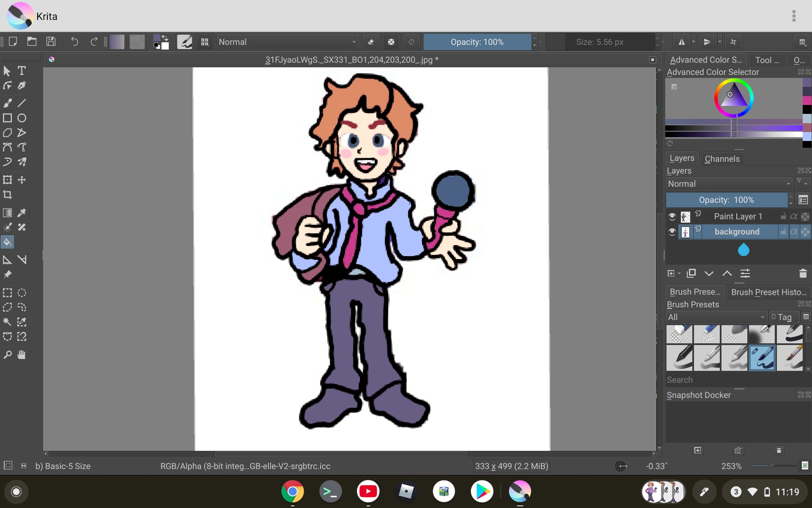Viewport: 812px width, 508px height.
Task: Click the Tag button in Brush Presets
Action: (x=784, y=317)
